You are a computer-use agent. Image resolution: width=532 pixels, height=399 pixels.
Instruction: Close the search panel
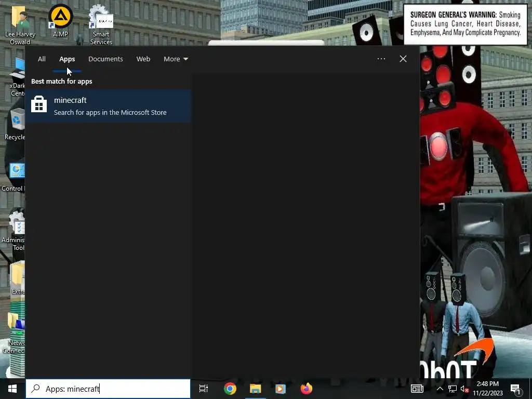403,59
